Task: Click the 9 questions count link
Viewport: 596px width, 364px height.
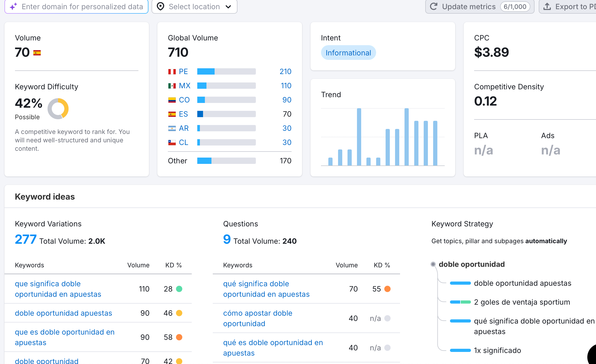Action: (227, 240)
